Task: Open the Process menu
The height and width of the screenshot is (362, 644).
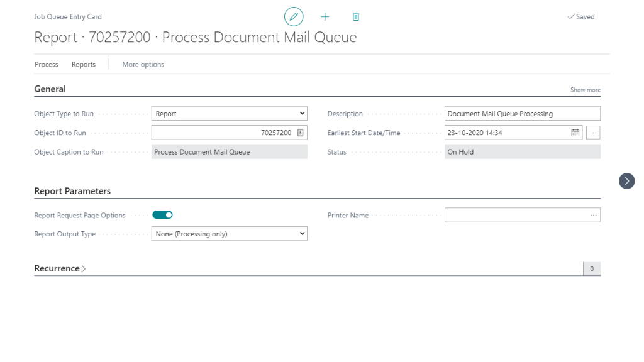Action: click(x=46, y=64)
